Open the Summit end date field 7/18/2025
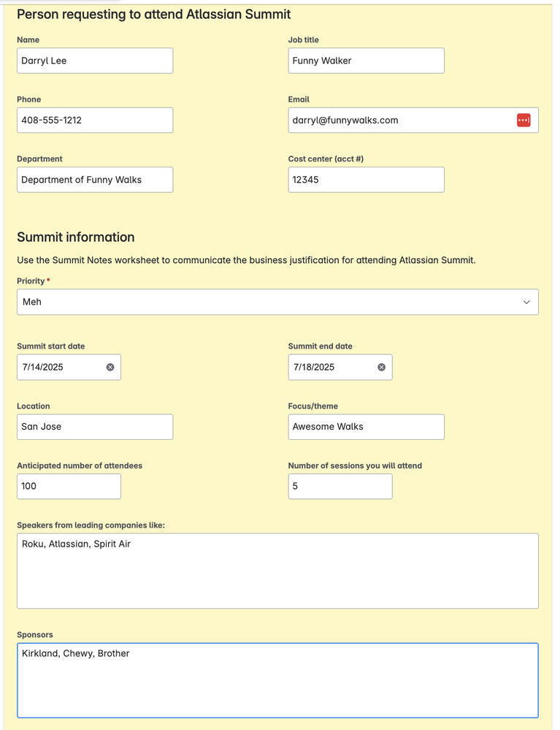Image resolution: width=560 pixels, height=730 pixels. (x=340, y=367)
